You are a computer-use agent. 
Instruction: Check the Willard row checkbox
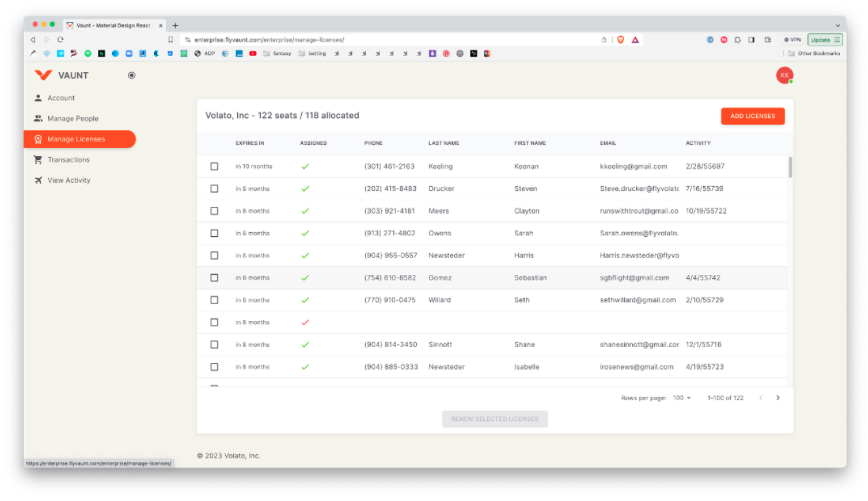click(214, 300)
